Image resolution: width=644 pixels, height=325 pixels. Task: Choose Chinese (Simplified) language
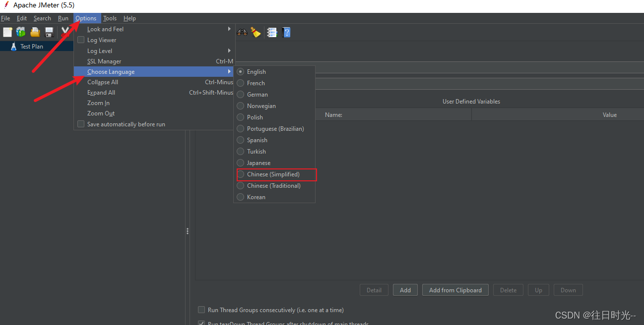coord(274,174)
